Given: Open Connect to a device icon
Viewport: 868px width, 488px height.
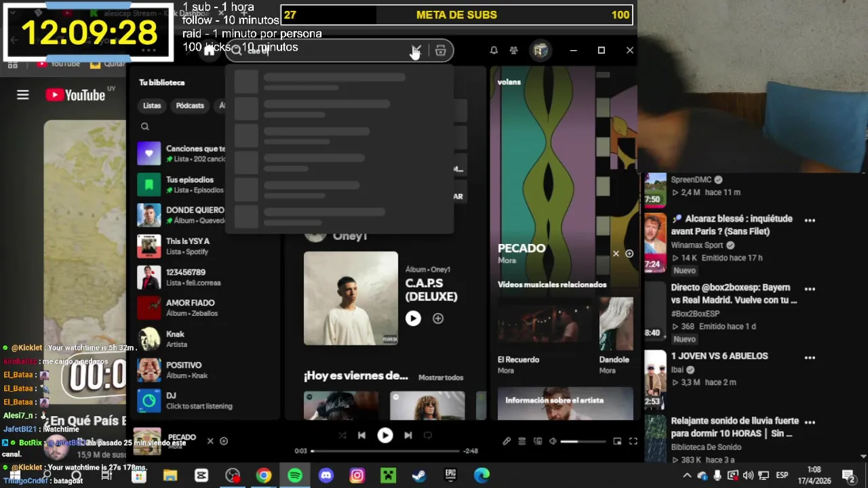Looking at the screenshot, I should [538, 441].
